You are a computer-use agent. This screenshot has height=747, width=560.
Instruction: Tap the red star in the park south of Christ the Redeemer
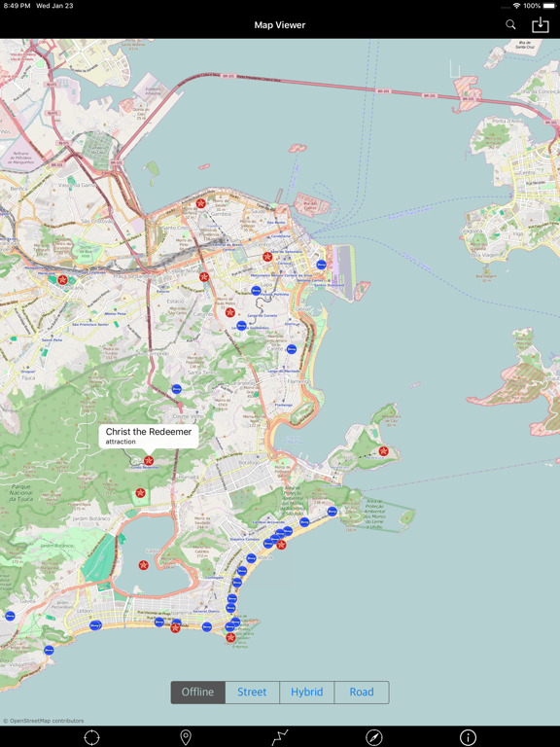(140, 492)
